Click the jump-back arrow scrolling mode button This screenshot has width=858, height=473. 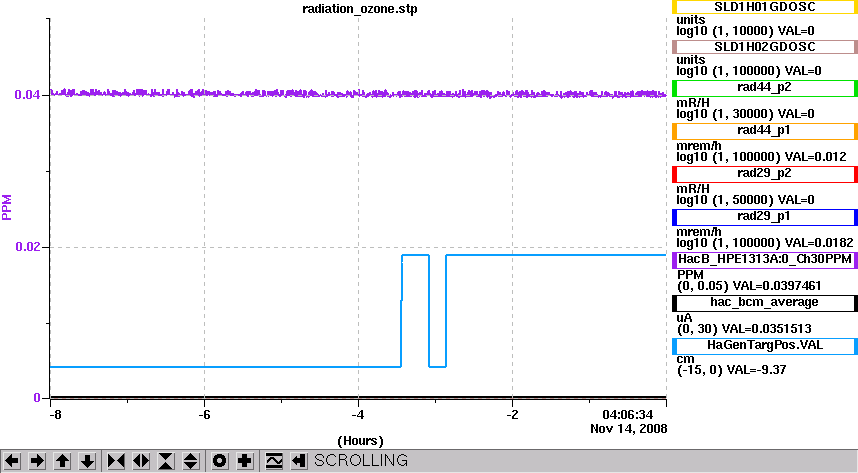click(298, 461)
